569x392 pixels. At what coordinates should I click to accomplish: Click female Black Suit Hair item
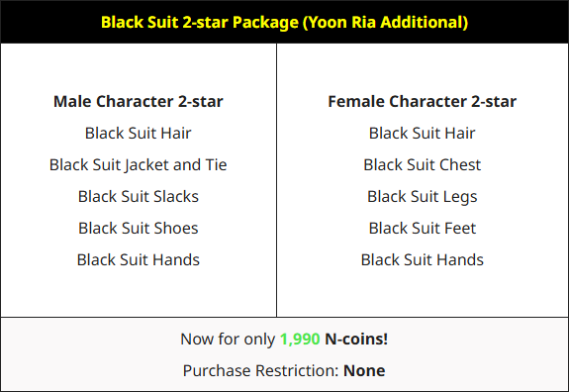tap(422, 133)
